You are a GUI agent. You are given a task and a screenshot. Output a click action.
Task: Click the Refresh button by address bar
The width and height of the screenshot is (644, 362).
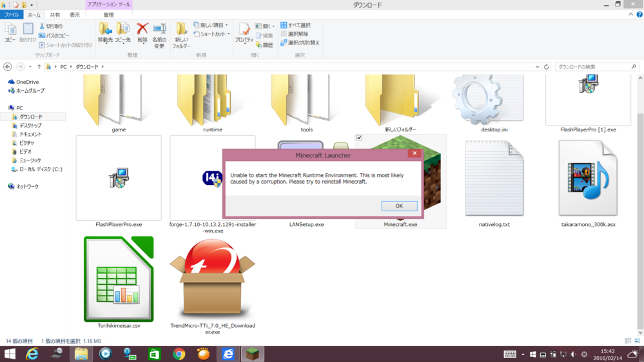[x=546, y=66]
